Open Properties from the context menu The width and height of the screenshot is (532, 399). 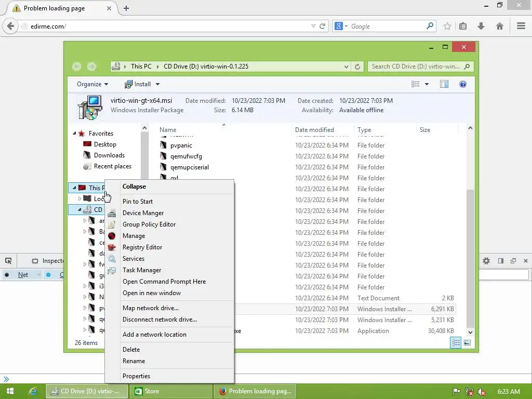coord(136,376)
